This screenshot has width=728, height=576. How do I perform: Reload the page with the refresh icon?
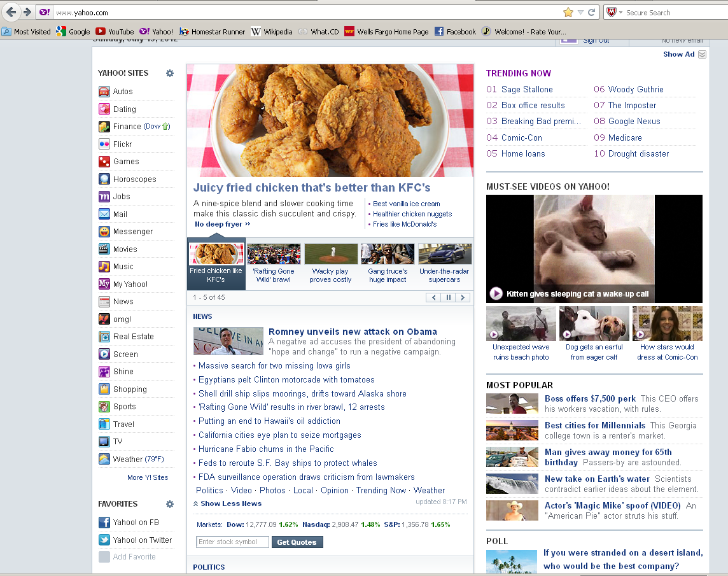click(x=592, y=13)
